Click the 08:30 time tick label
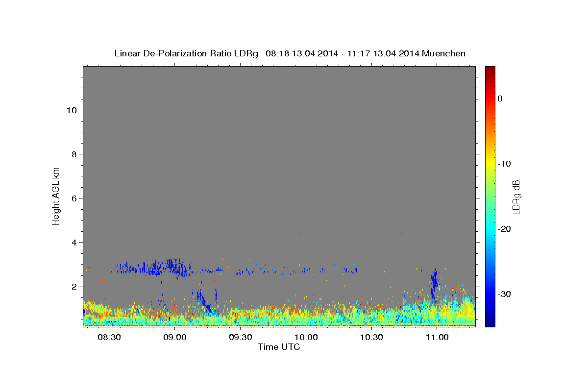The width and height of the screenshot is (588, 392). [x=109, y=338]
